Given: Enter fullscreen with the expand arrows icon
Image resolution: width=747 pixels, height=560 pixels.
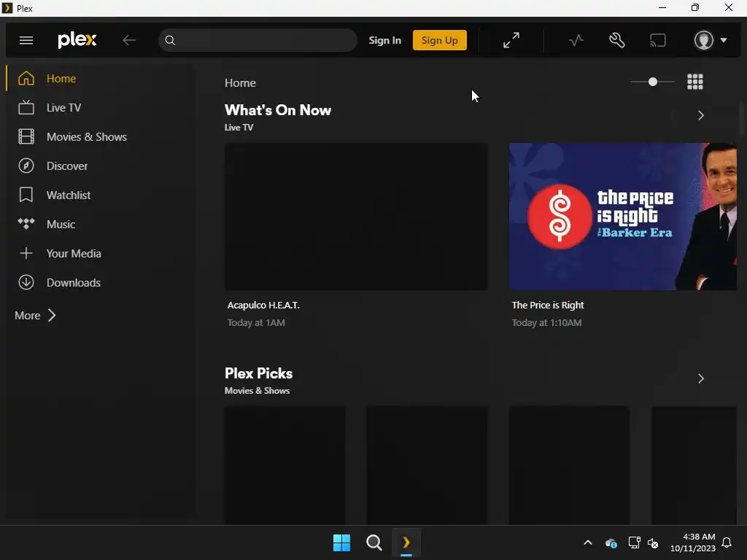Looking at the screenshot, I should [x=511, y=41].
